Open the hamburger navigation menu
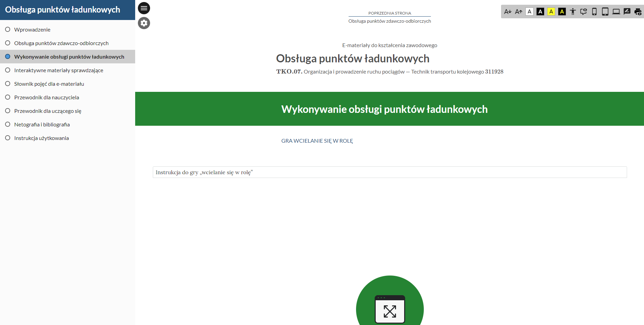Viewport: 644px width, 325px height. [144, 8]
